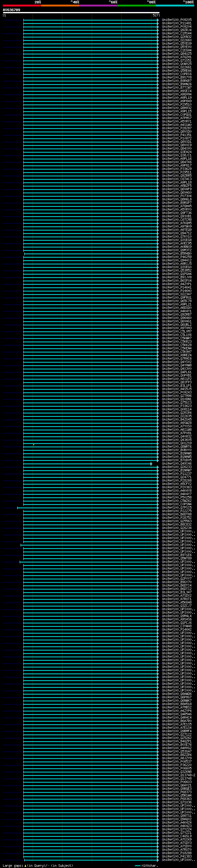Select hit UniRef100_A9SEI4
Screen dimensions: 197x868
click(x=176, y=91)
